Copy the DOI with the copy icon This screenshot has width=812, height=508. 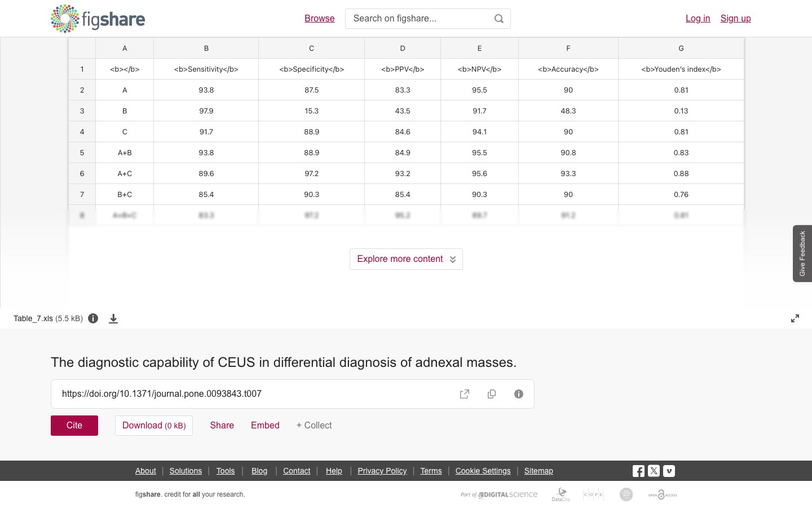coord(492,394)
